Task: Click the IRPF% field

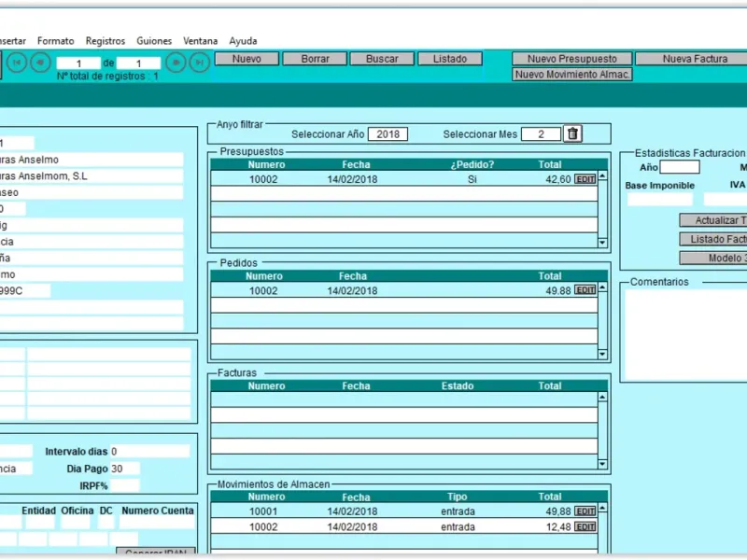Action: click(x=125, y=485)
